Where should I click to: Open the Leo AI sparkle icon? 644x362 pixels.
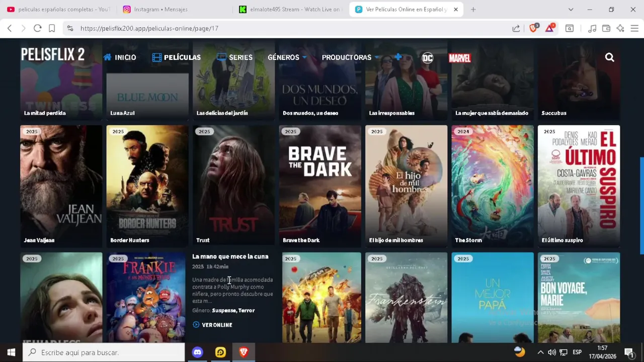point(620,29)
